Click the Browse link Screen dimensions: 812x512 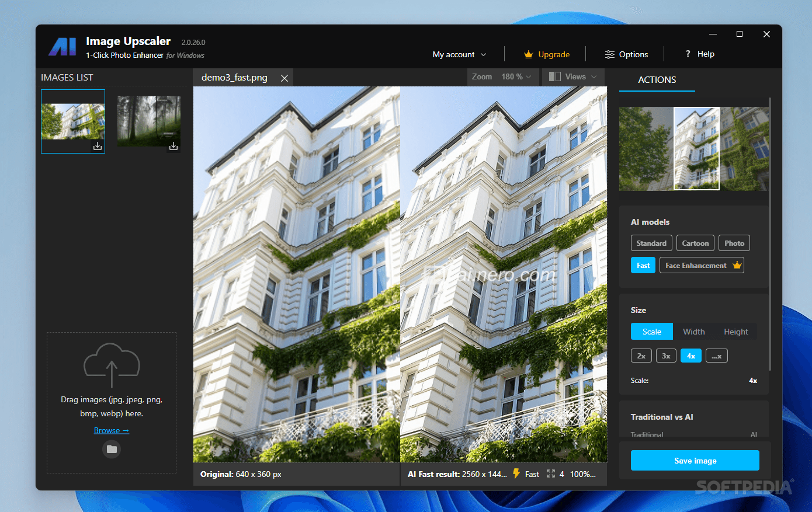pyautogui.click(x=112, y=430)
